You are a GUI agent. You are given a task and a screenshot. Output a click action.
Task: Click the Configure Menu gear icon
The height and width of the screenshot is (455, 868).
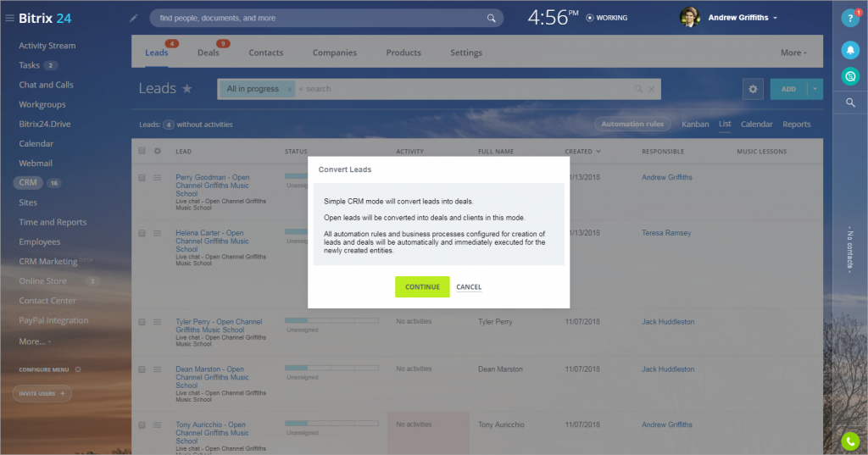coord(78,369)
